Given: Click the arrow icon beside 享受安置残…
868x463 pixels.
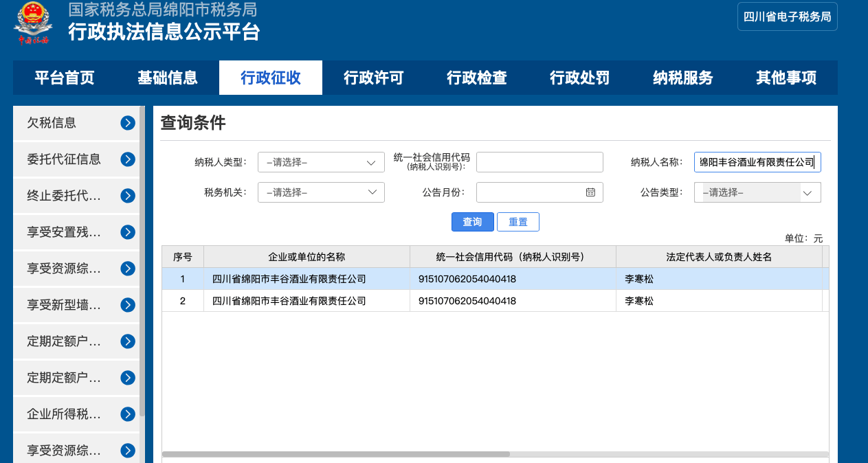Looking at the screenshot, I should 128,232.
